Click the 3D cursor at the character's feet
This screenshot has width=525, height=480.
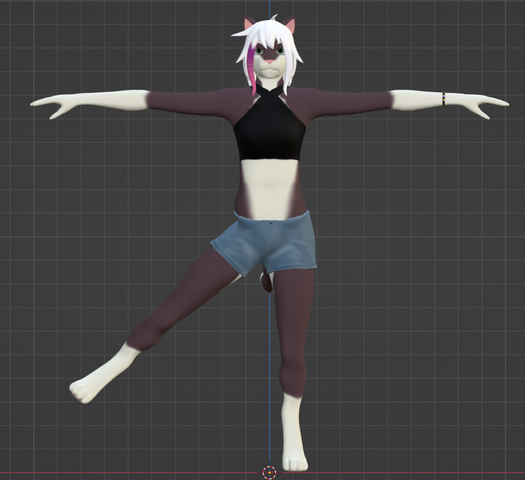269,473
